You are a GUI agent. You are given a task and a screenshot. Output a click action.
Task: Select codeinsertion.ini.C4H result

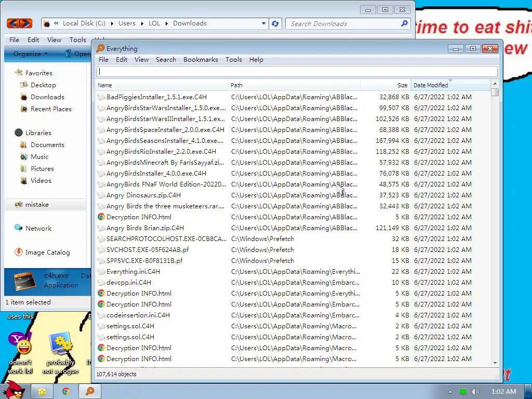292,315
